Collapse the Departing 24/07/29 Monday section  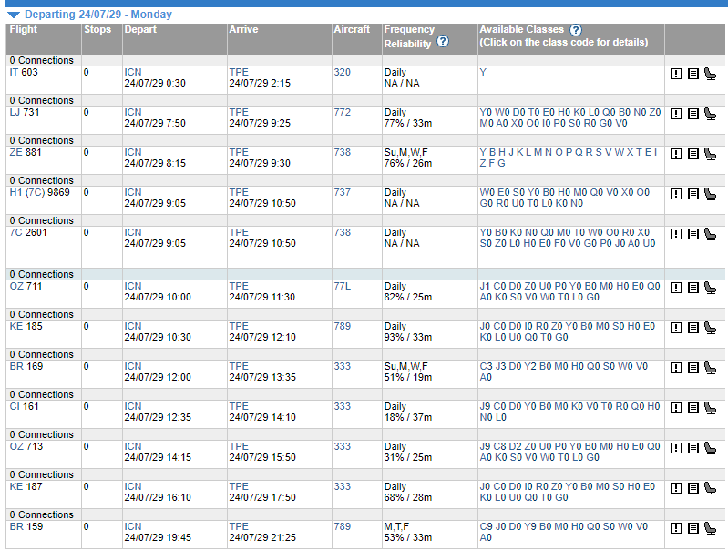tap(14, 15)
